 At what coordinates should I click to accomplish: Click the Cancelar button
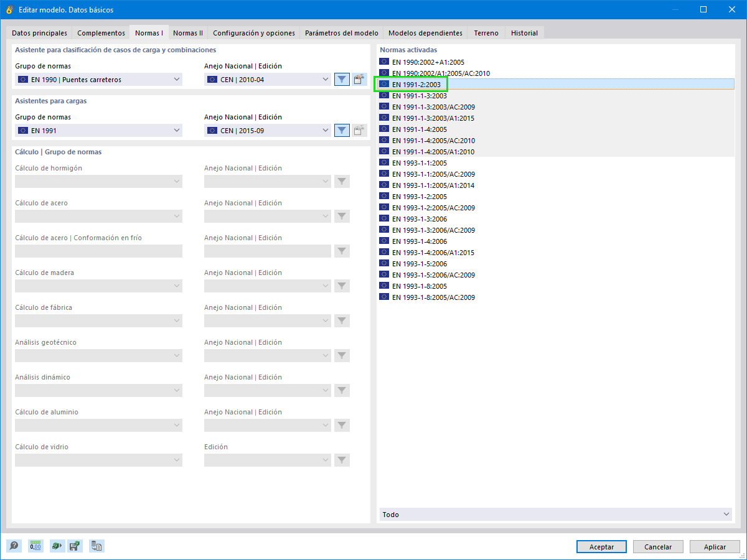click(x=658, y=547)
